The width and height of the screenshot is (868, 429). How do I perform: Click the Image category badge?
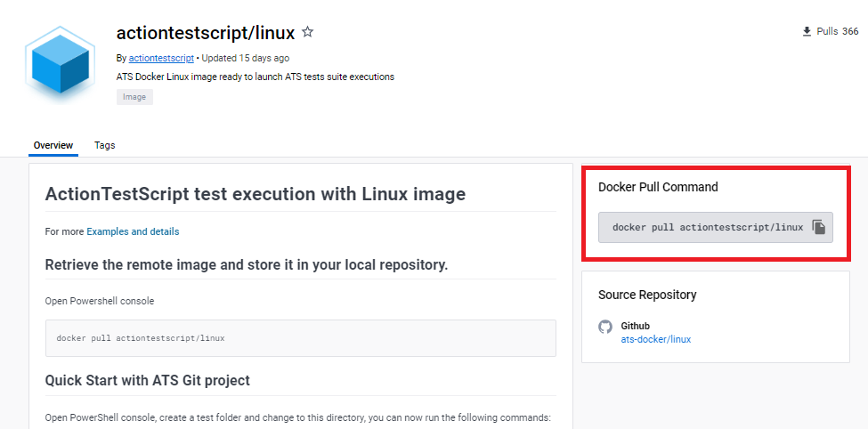click(134, 97)
